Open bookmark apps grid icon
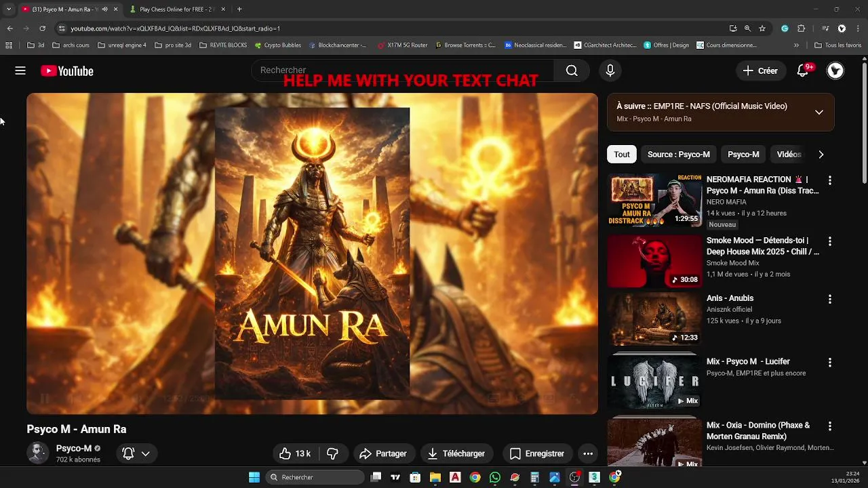Image resolution: width=868 pixels, height=488 pixels. point(9,45)
